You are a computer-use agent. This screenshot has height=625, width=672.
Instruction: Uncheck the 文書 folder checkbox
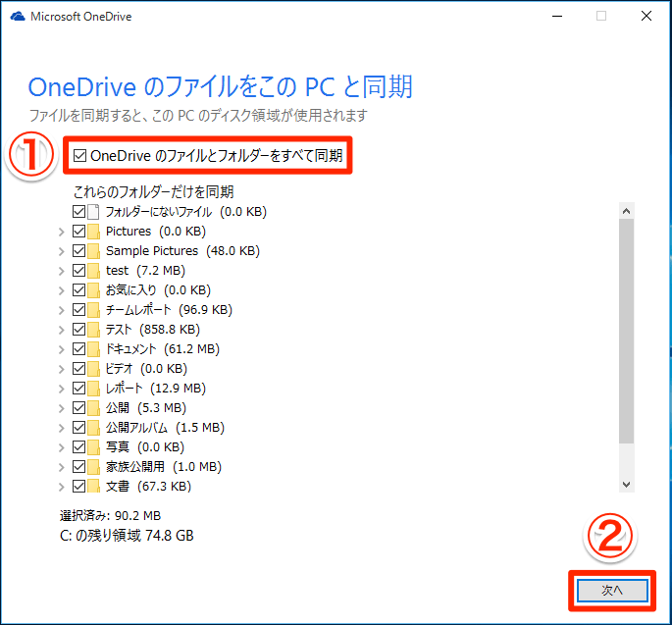point(78,486)
